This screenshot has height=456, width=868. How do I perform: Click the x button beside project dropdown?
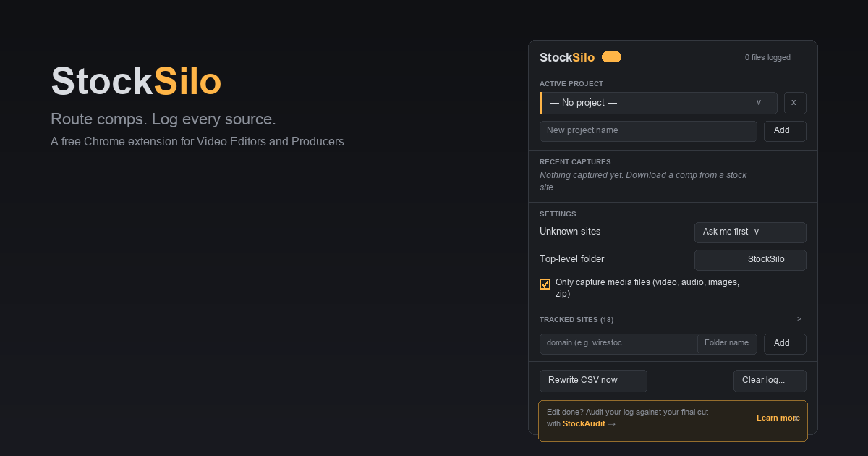click(x=795, y=103)
